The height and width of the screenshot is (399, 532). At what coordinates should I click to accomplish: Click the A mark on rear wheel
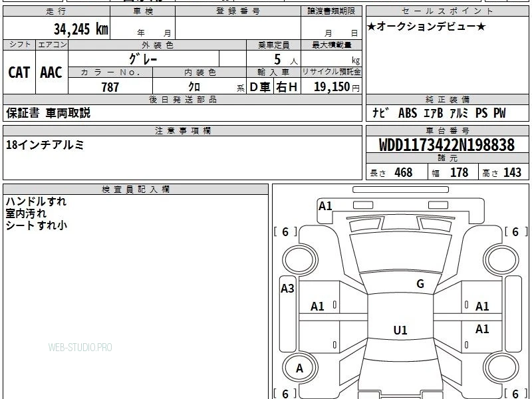(299, 368)
